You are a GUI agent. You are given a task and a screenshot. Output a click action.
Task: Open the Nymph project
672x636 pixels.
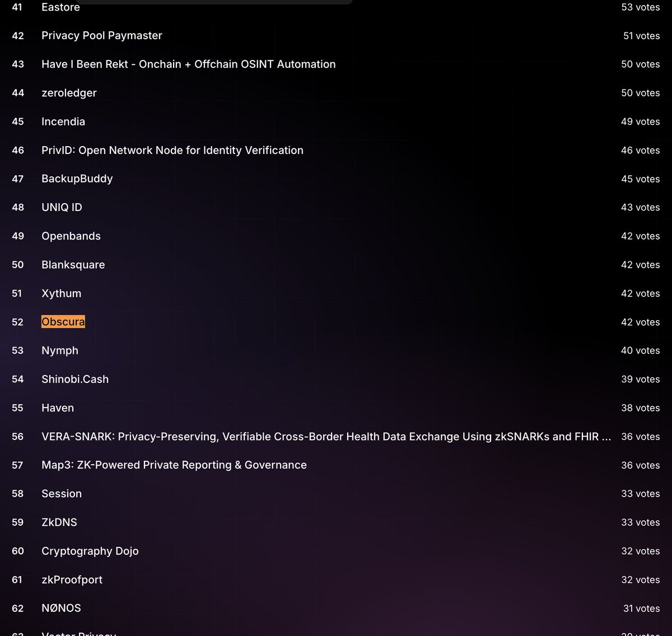[60, 350]
